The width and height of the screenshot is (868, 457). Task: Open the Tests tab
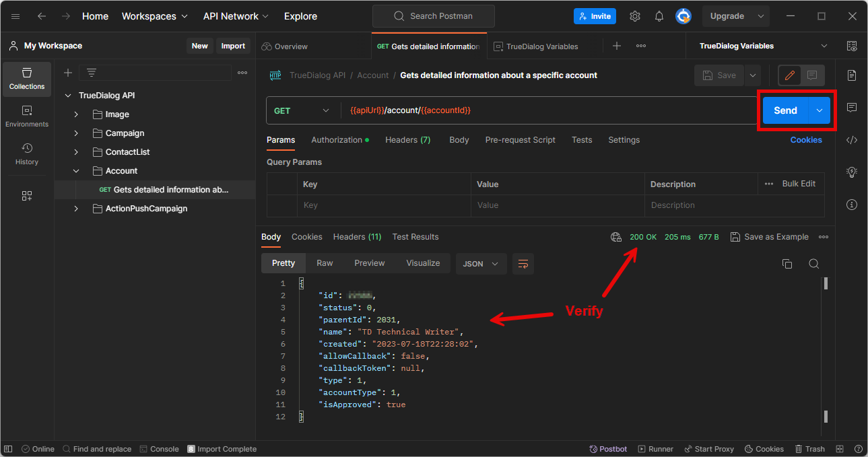pyautogui.click(x=582, y=140)
